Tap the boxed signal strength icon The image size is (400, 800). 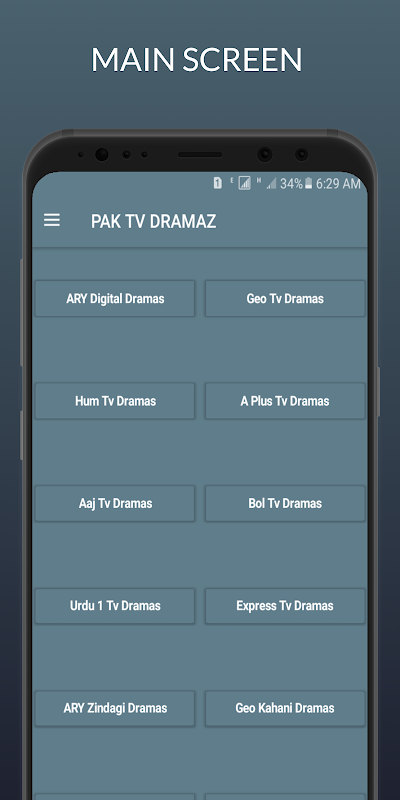coord(244,184)
